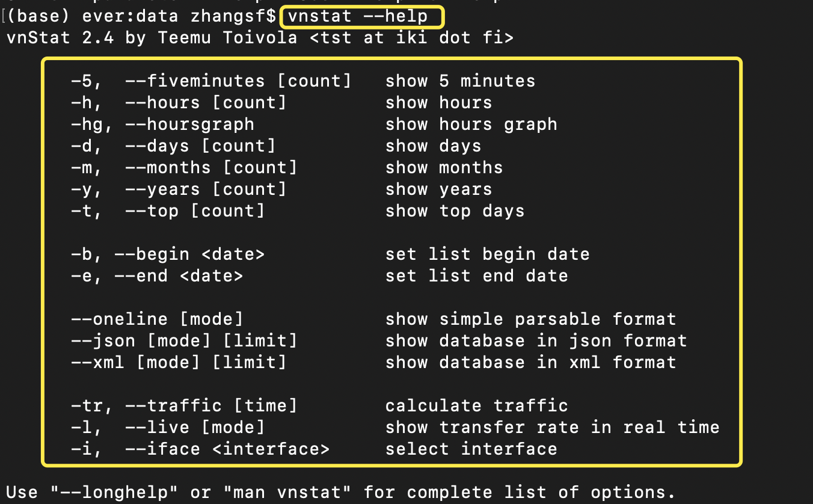This screenshot has height=504, width=813.
Task: Click the 'show years' description
Action: 439,189
